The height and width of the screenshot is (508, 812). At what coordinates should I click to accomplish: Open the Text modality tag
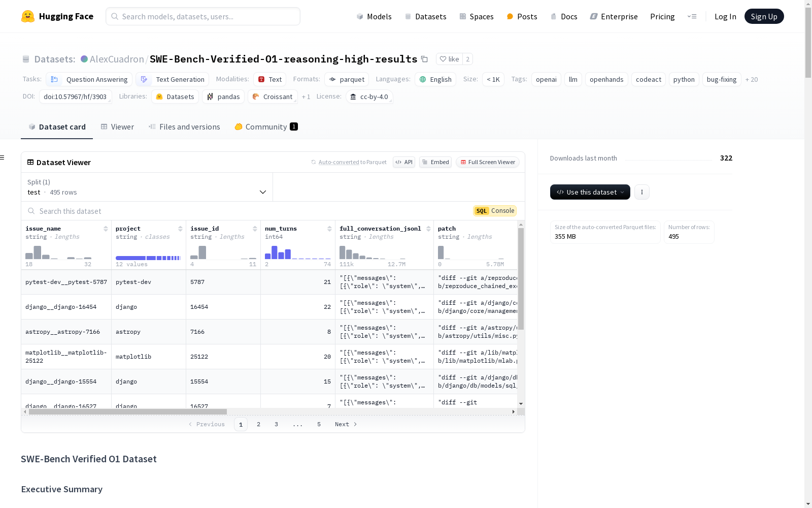click(x=270, y=79)
